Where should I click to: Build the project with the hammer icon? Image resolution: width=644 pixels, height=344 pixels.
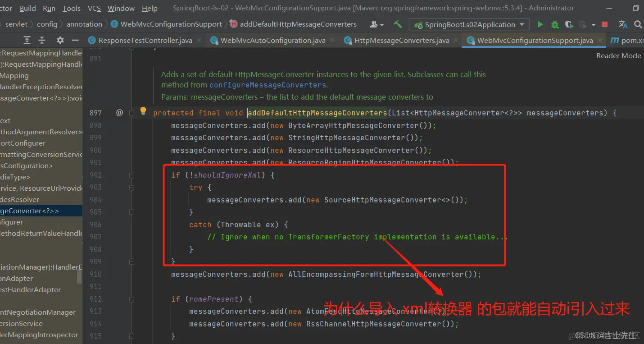[398, 24]
